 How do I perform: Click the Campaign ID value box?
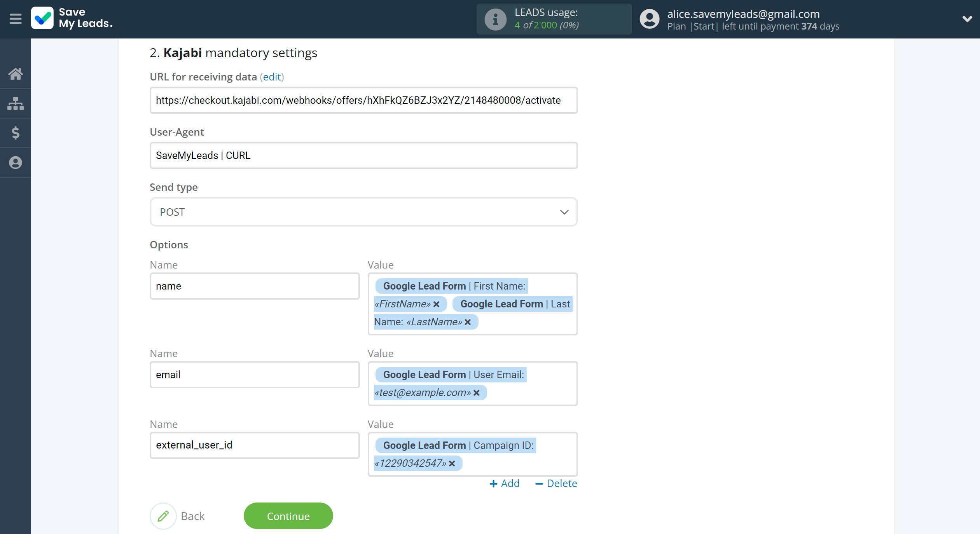click(x=473, y=454)
